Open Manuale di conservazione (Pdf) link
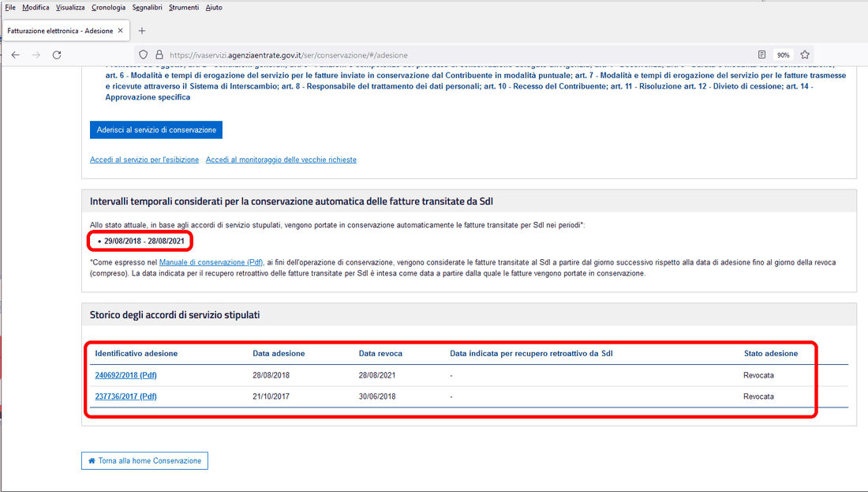 click(x=211, y=262)
